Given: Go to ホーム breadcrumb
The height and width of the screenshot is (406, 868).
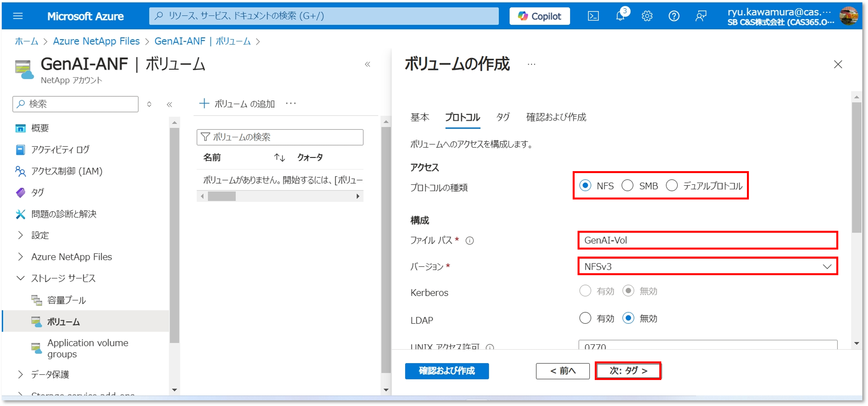Looking at the screenshot, I should (x=26, y=41).
